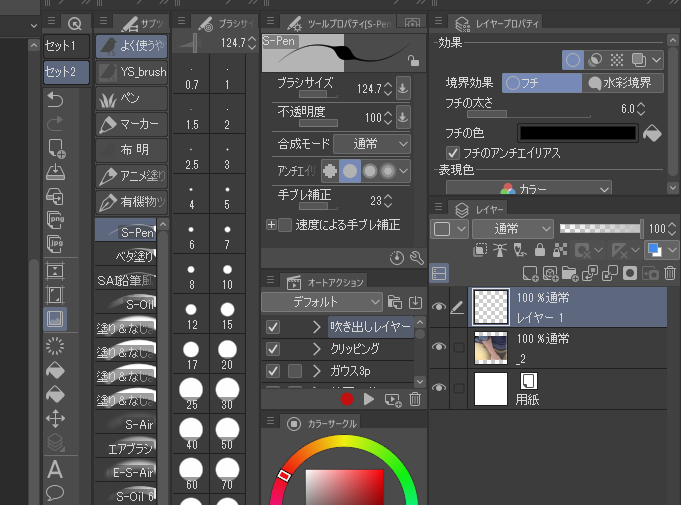
Task: Increase 手ブレ補正 value with up stepper
Action: (x=388, y=197)
